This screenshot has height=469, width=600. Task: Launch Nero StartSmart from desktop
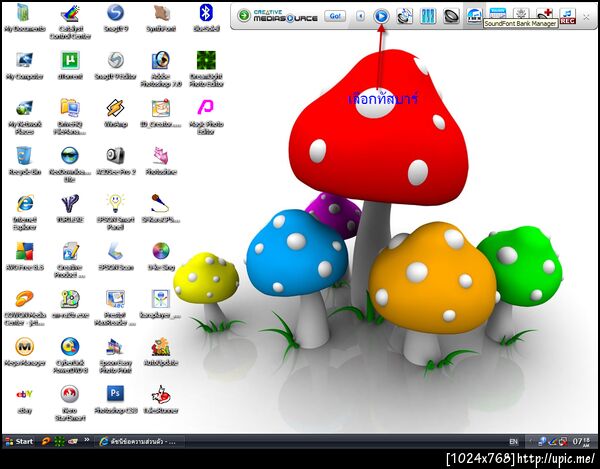click(x=70, y=404)
